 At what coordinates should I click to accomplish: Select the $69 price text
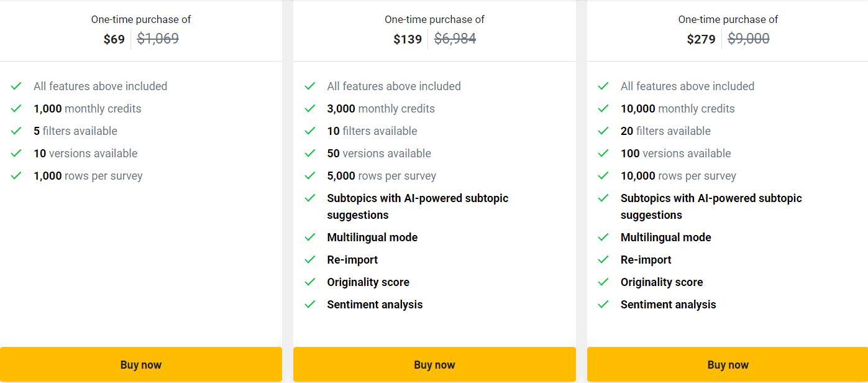[x=114, y=39]
